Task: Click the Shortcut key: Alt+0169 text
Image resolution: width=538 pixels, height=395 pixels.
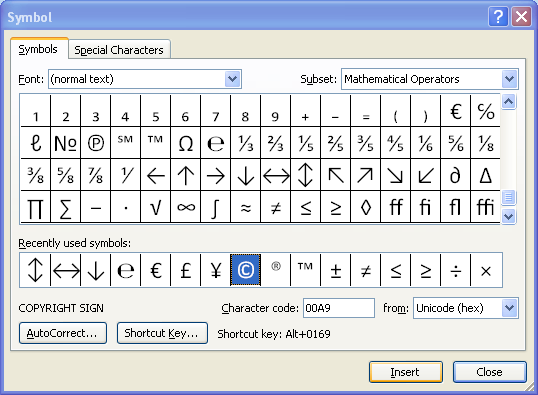Action: [x=274, y=334]
